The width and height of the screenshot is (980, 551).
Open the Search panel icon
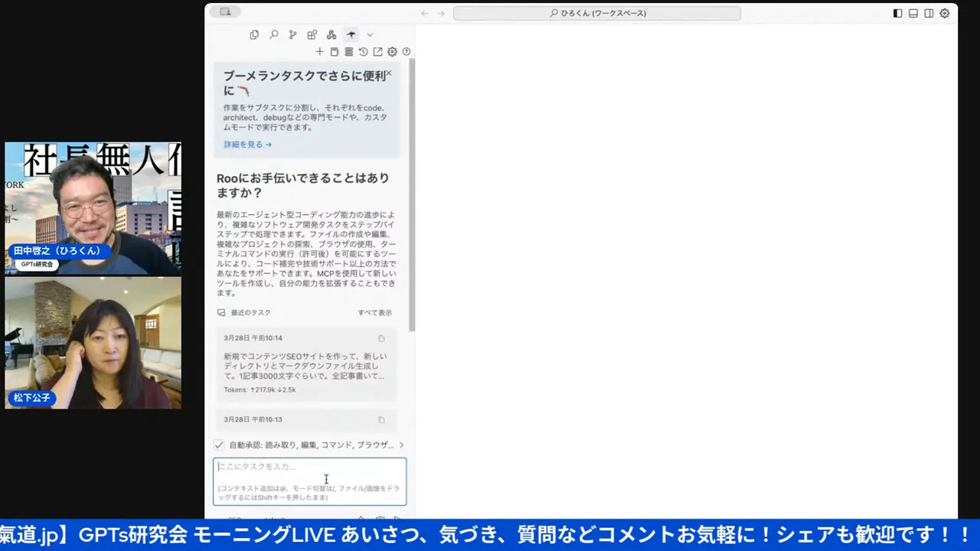pos(274,34)
